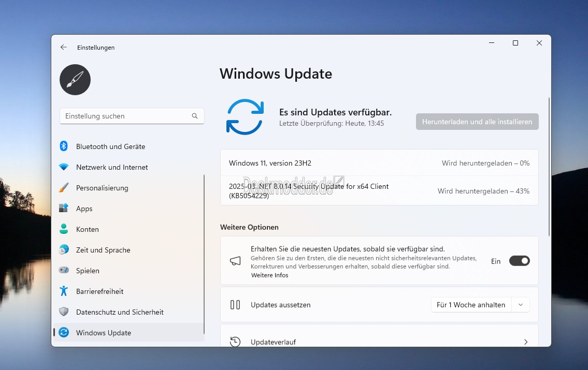Screen dimensions: 588x370
Task: Click the Wird heruntergeladen – 0% status
Action: 485,163
